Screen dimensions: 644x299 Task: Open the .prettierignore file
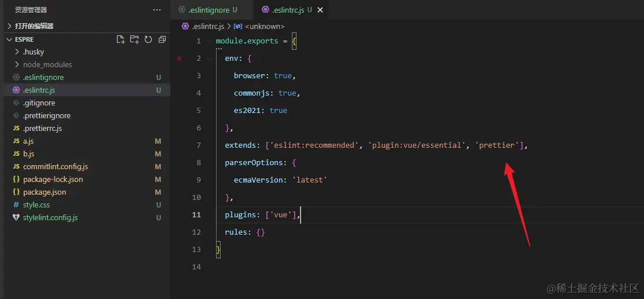tap(47, 115)
